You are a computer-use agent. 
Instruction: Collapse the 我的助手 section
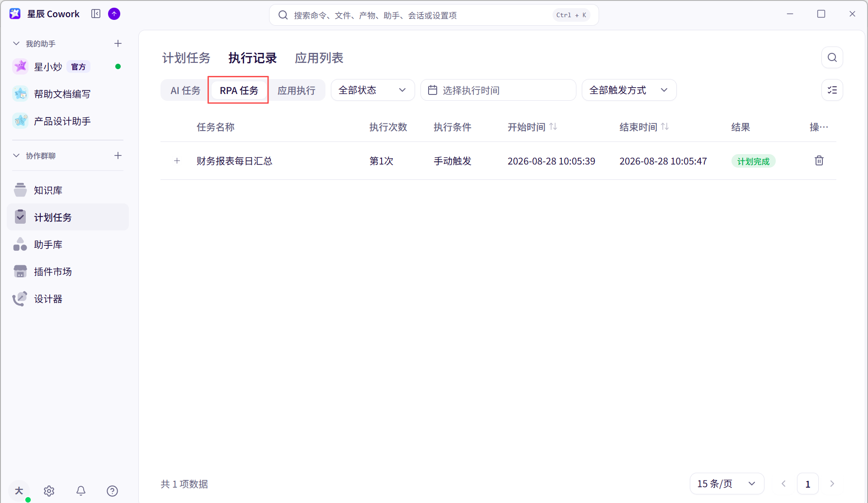coord(16,43)
